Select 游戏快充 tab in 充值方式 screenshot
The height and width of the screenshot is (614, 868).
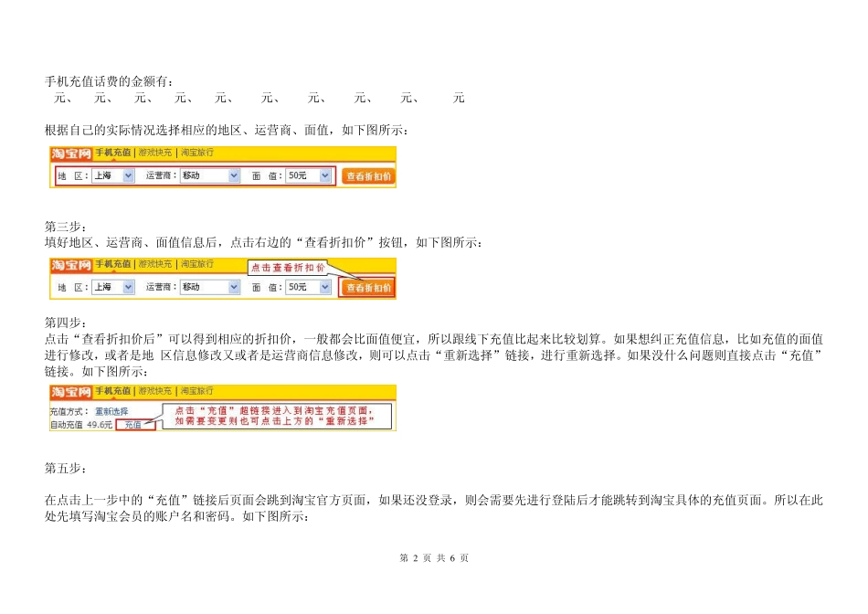click(x=155, y=391)
